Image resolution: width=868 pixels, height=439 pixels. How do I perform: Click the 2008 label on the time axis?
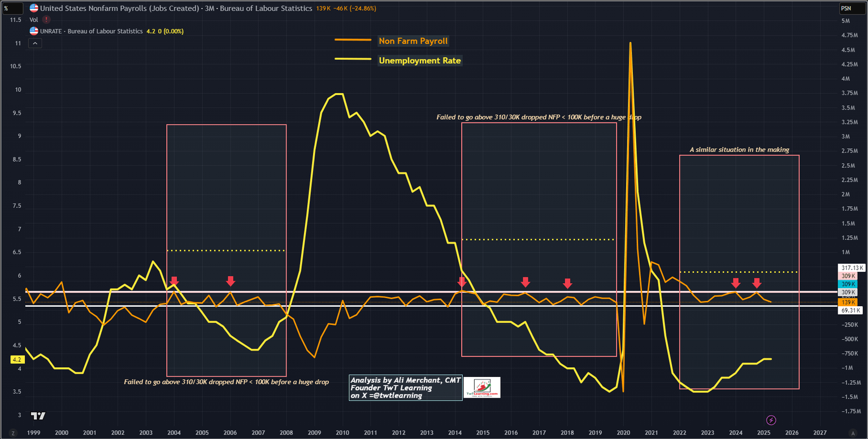pyautogui.click(x=286, y=432)
